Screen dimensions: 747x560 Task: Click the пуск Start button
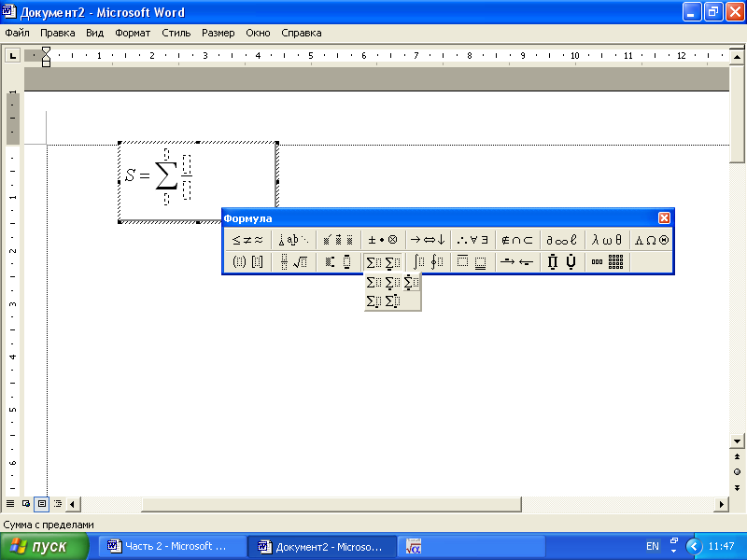pyautogui.click(x=44, y=547)
